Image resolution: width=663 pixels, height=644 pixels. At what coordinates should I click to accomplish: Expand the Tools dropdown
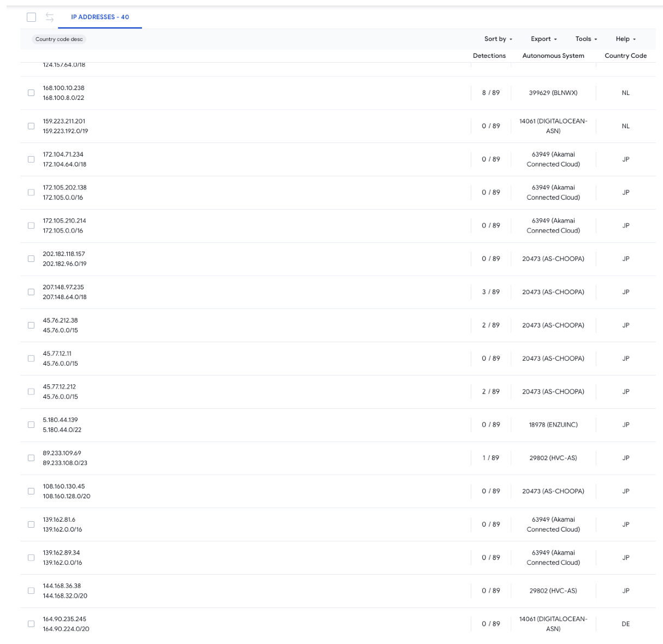click(x=586, y=39)
